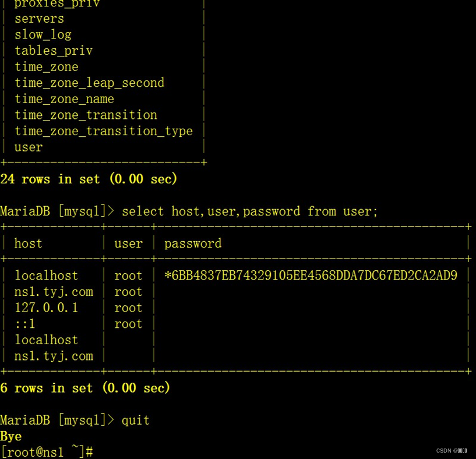Select the tables_priv table entry
476x459 pixels.
[53, 51]
